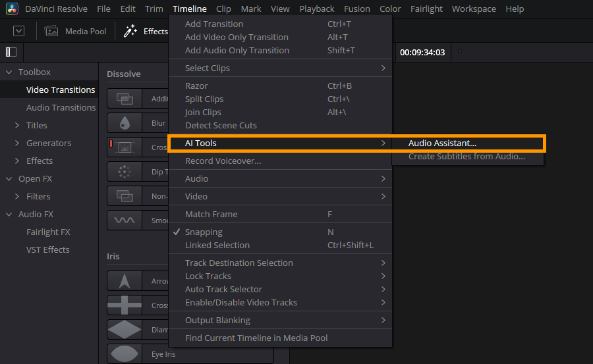Viewport: 593px width, 364px height.
Task: Select the Eye Iris transition icon
Action: 125,353
